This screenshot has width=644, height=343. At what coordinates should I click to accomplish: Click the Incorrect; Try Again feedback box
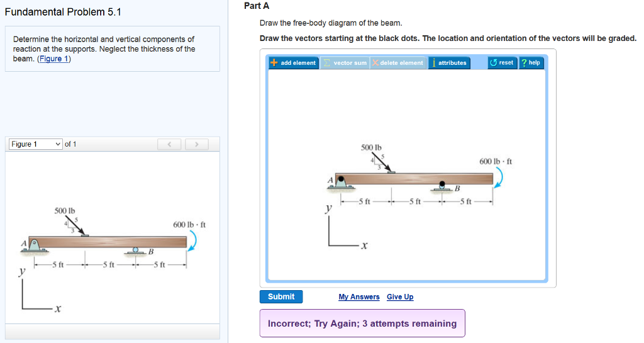click(x=362, y=323)
